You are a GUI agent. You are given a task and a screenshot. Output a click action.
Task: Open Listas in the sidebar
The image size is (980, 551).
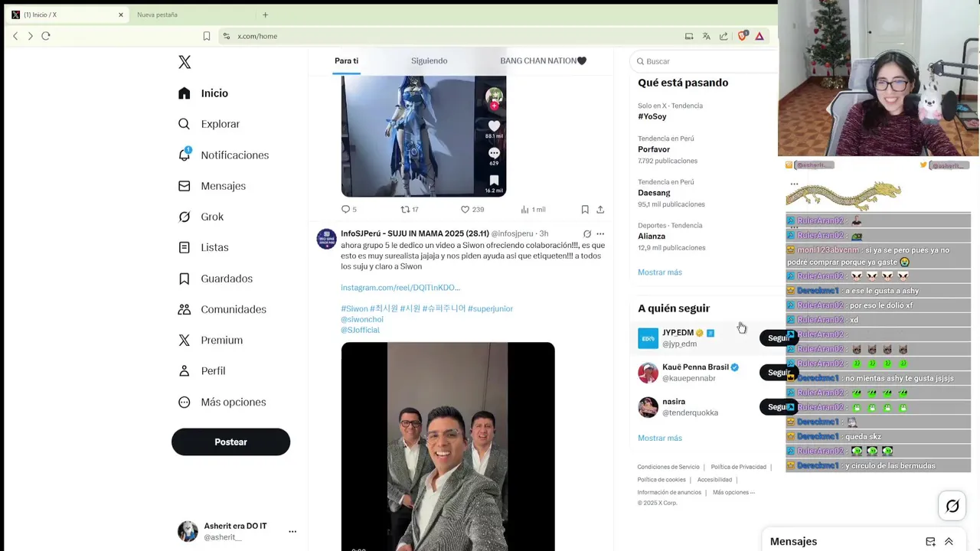tap(203, 247)
